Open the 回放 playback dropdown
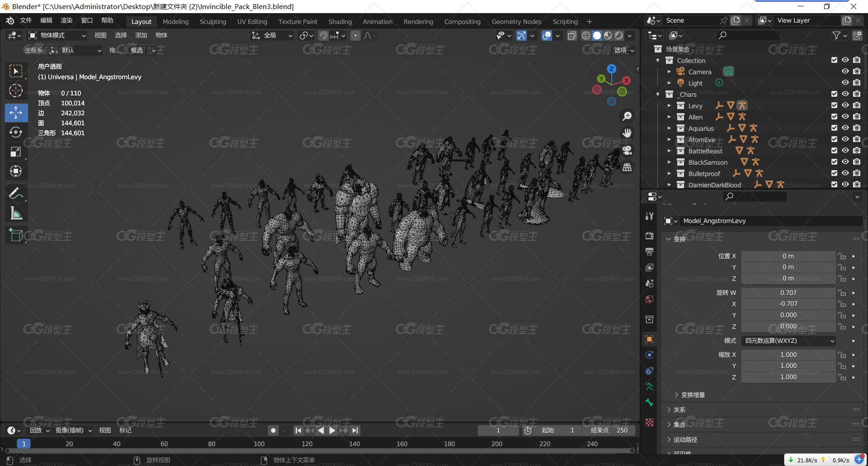 (39, 430)
